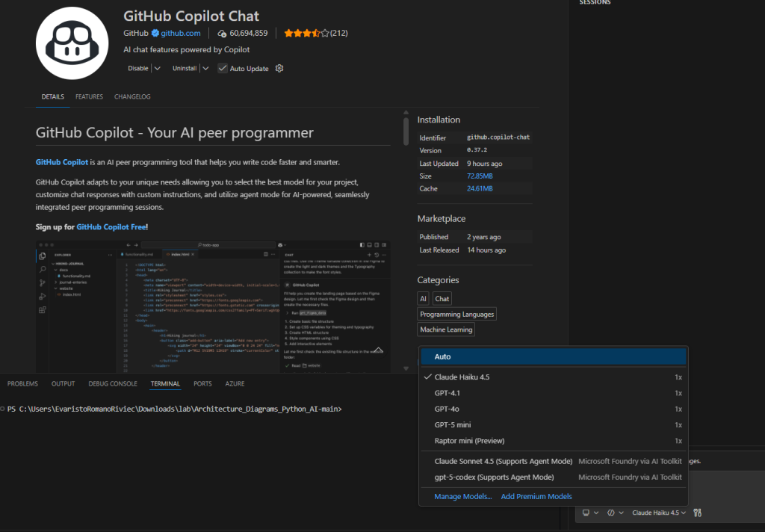Click the agent mode icon in chat input

pos(611,513)
